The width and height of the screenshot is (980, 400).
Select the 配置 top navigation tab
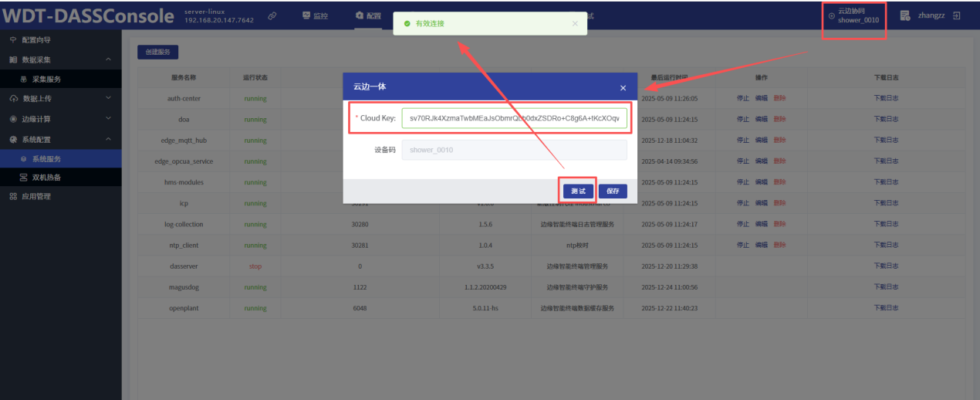pos(368,16)
